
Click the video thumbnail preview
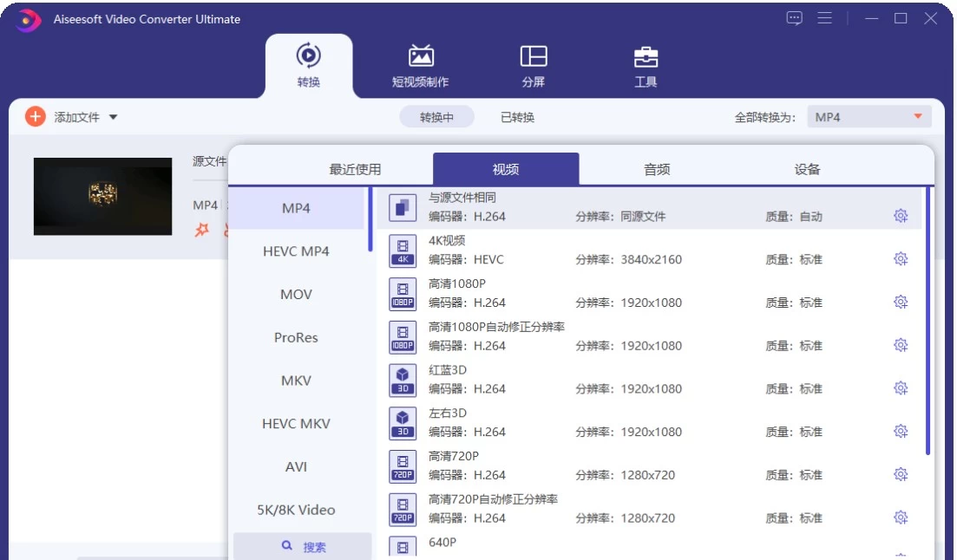point(102,197)
